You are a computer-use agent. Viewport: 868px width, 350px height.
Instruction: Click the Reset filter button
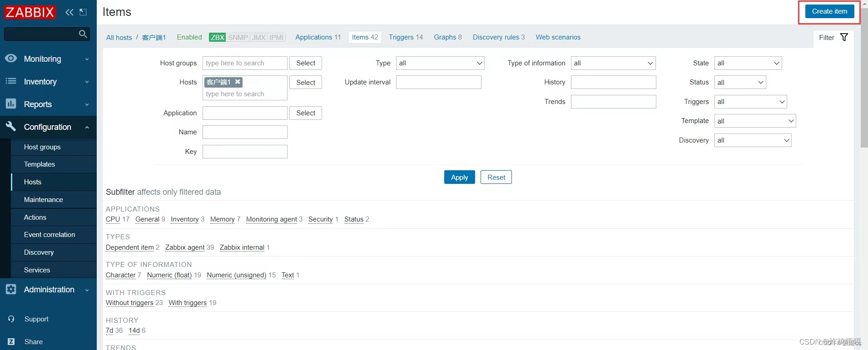click(496, 177)
